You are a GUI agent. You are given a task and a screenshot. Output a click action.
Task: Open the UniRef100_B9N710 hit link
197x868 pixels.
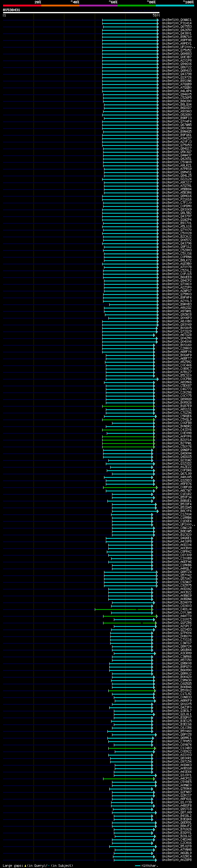pyautogui.click(x=177, y=37)
